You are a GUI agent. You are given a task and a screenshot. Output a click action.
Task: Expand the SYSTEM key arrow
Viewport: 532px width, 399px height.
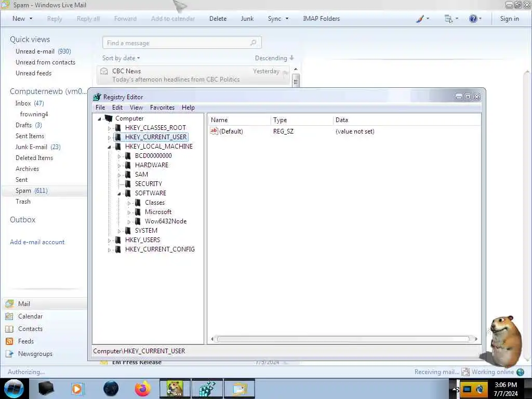point(119,231)
